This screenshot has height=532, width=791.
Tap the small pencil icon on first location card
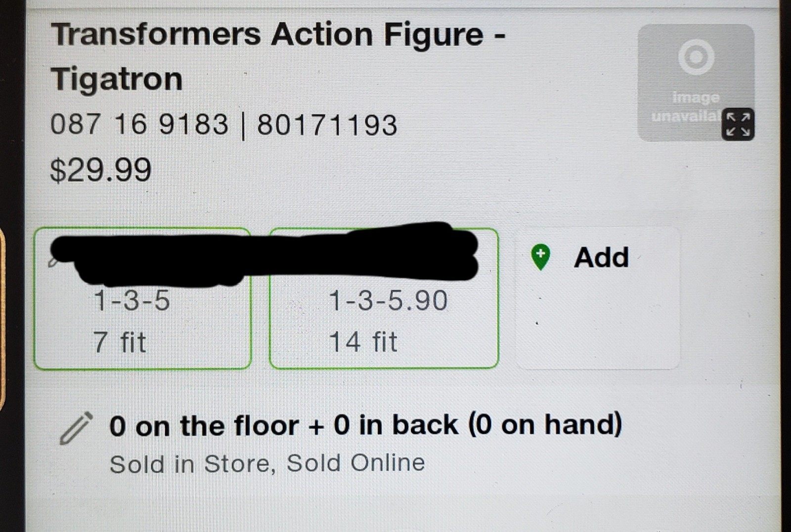click(52, 262)
